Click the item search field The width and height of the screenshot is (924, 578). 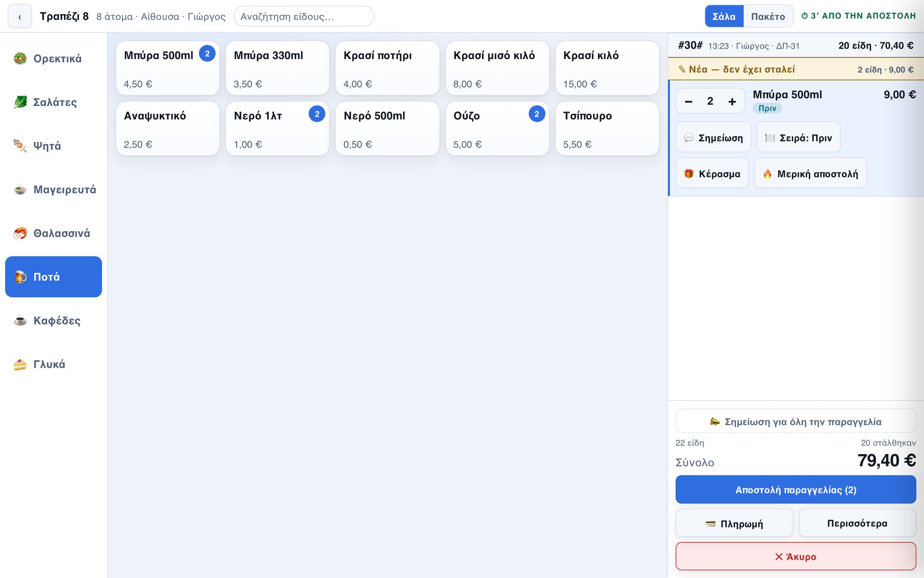coord(304,17)
